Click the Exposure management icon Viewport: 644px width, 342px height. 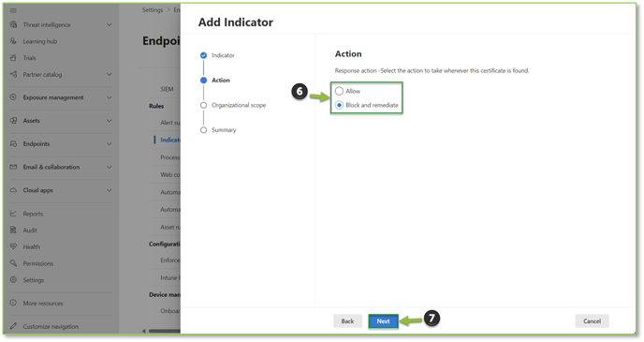[x=13, y=97]
